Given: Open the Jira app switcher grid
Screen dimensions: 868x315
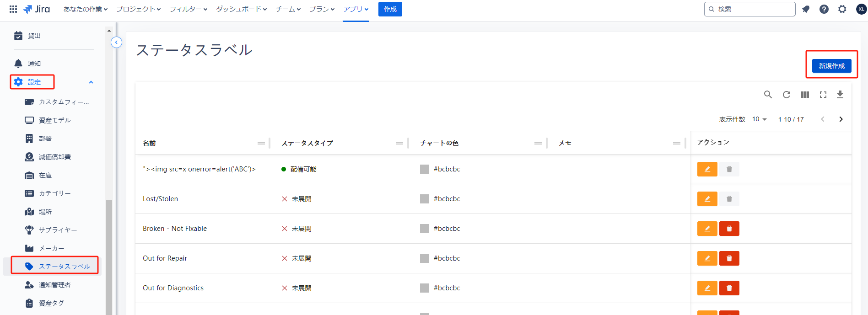Looking at the screenshot, I should (x=13, y=9).
